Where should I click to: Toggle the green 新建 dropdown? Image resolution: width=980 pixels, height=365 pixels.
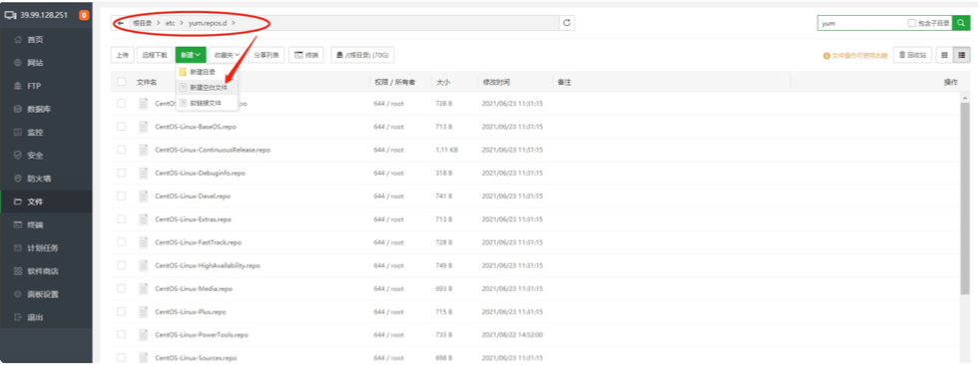coord(191,55)
